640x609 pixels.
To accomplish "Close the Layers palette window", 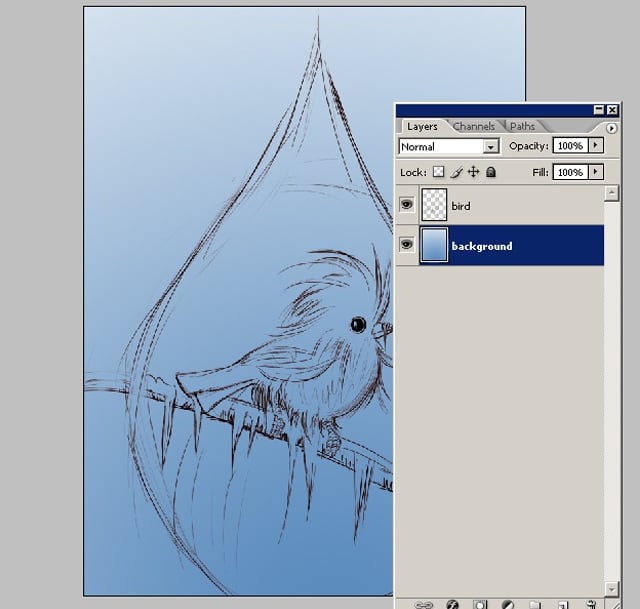I will pos(612,110).
